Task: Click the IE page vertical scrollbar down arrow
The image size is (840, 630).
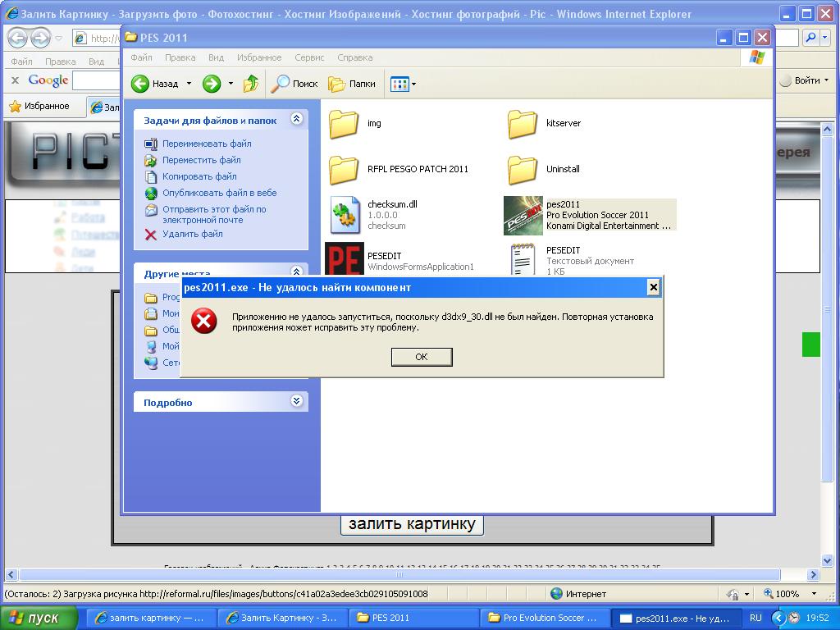Action: 827,560
